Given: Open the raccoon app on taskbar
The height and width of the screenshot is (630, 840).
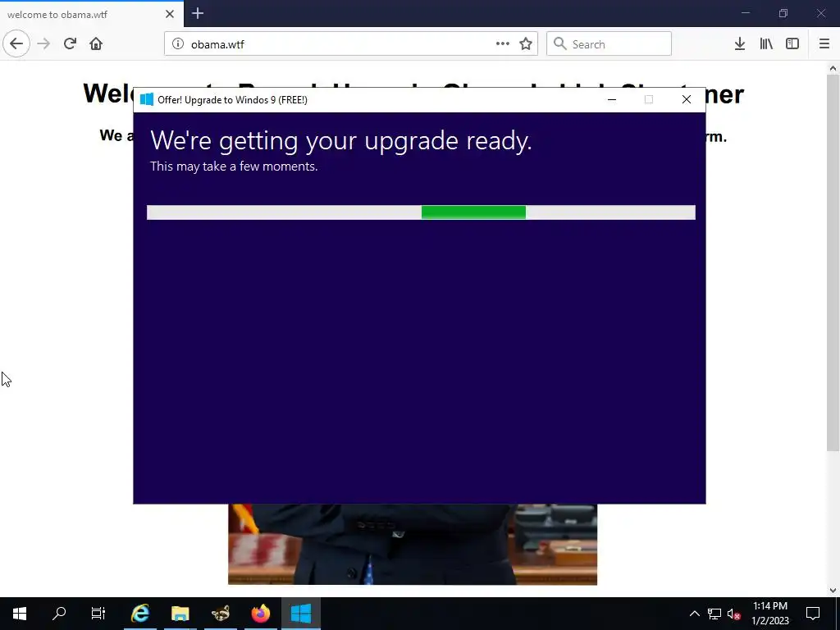Looking at the screenshot, I should 221,614.
